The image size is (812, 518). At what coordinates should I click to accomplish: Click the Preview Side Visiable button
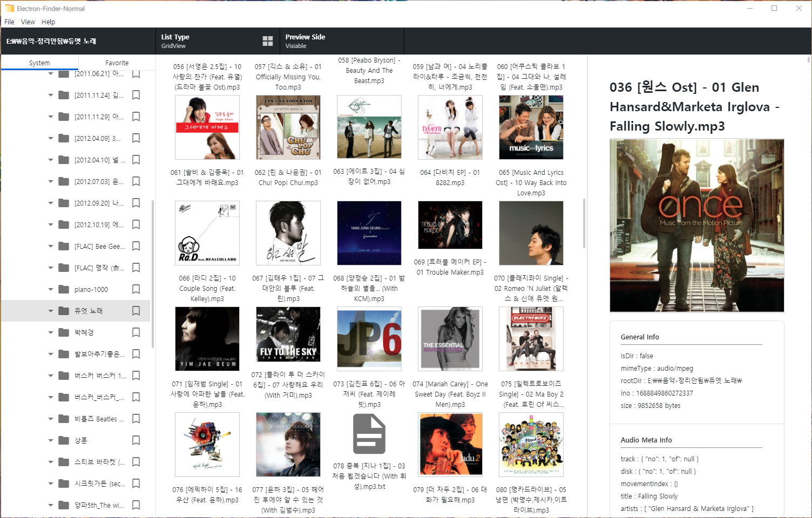pos(342,41)
